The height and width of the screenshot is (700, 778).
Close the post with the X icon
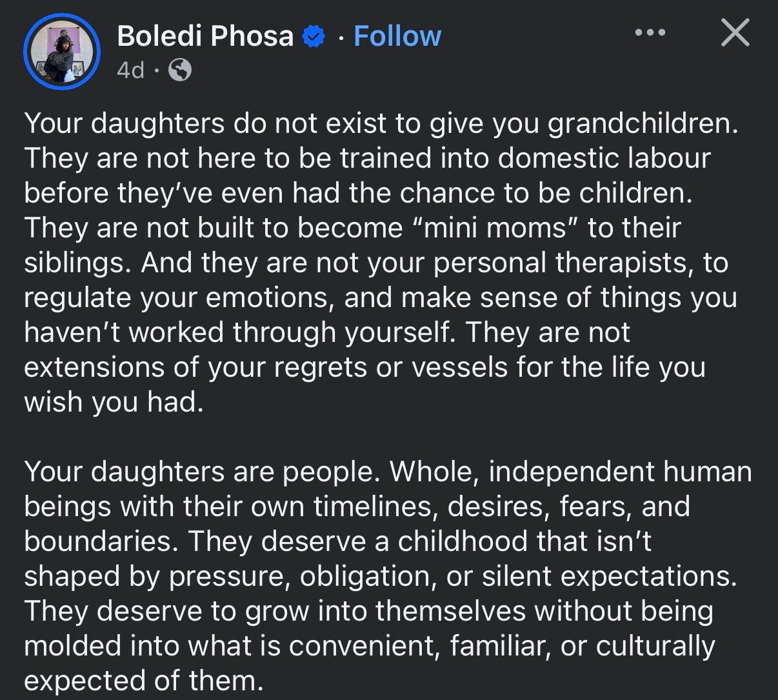[x=735, y=32]
